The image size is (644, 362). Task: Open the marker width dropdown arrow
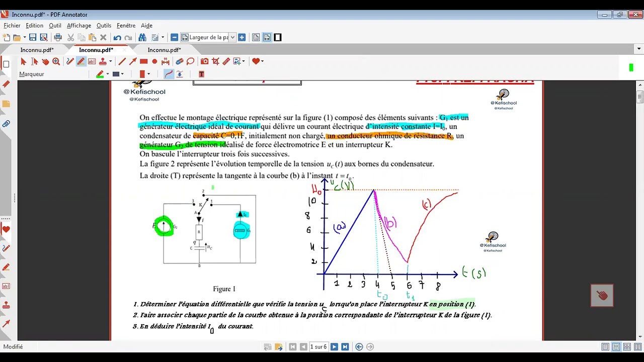pyautogui.click(x=148, y=74)
